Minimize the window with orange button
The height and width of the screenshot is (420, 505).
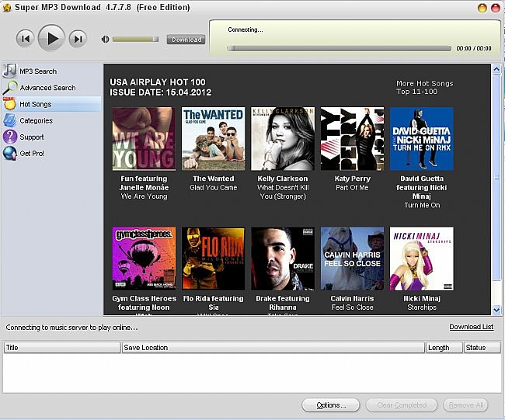pyautogui.click(x=482, y=8)
